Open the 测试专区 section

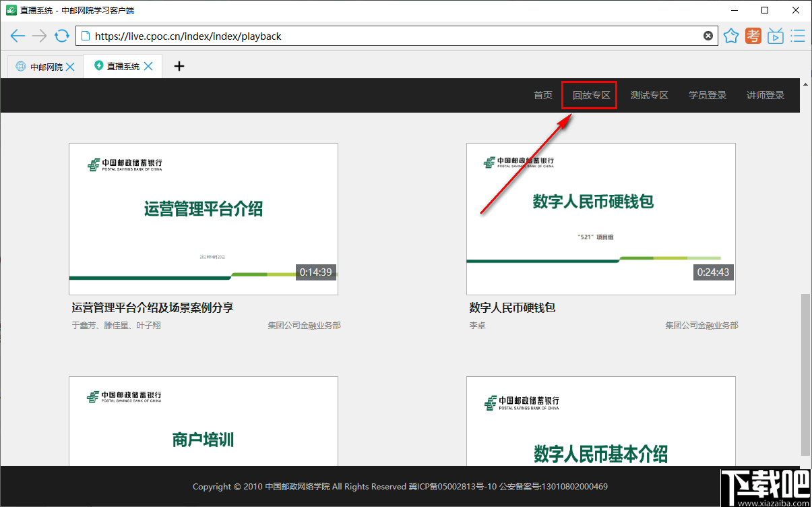pos(649,95)
